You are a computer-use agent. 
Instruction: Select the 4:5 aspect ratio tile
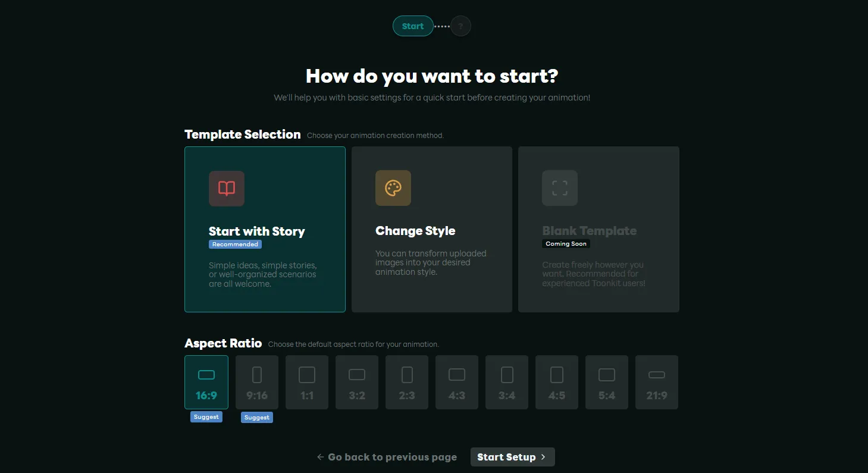click(x=557, y=382)
